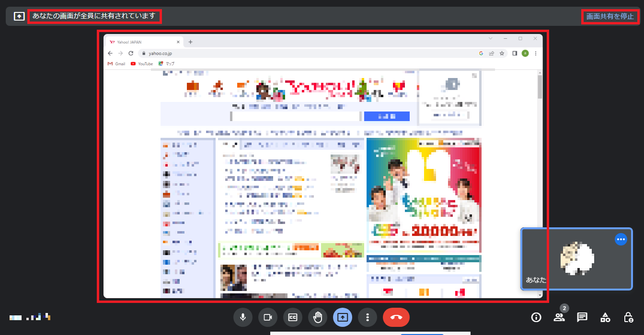Turn off the camera

268,317
